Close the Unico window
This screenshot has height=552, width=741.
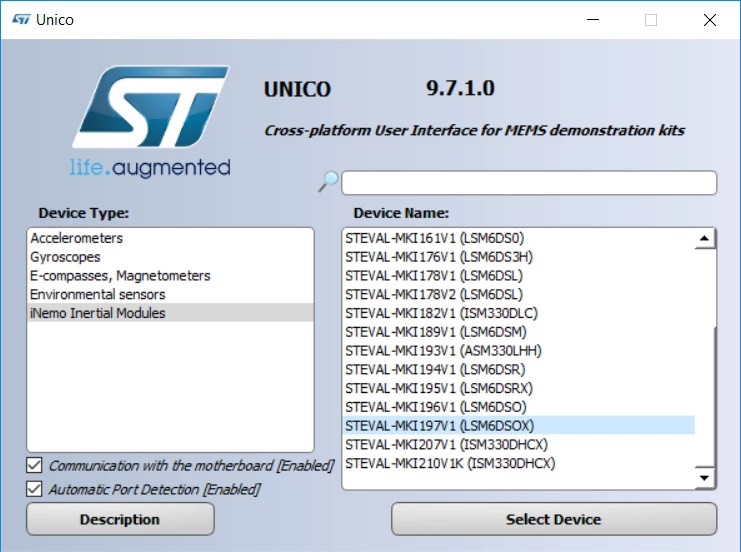(x=709, y=20)
